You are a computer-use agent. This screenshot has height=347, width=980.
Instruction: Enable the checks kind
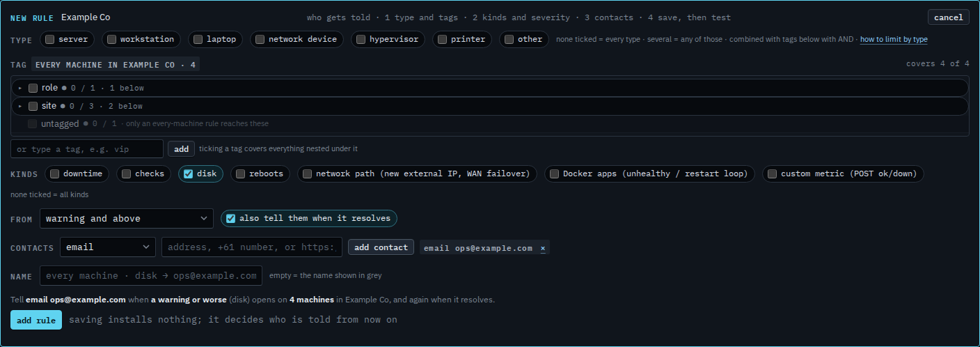point(126,173)
